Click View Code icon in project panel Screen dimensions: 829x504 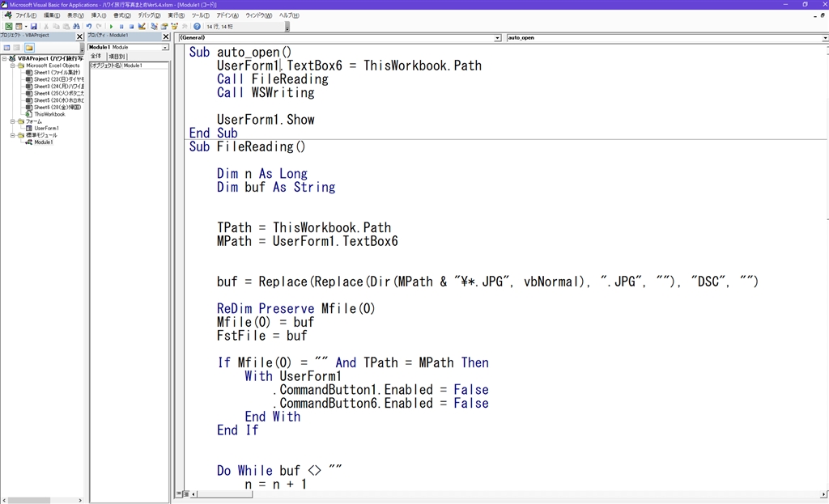tap(6, 48)
